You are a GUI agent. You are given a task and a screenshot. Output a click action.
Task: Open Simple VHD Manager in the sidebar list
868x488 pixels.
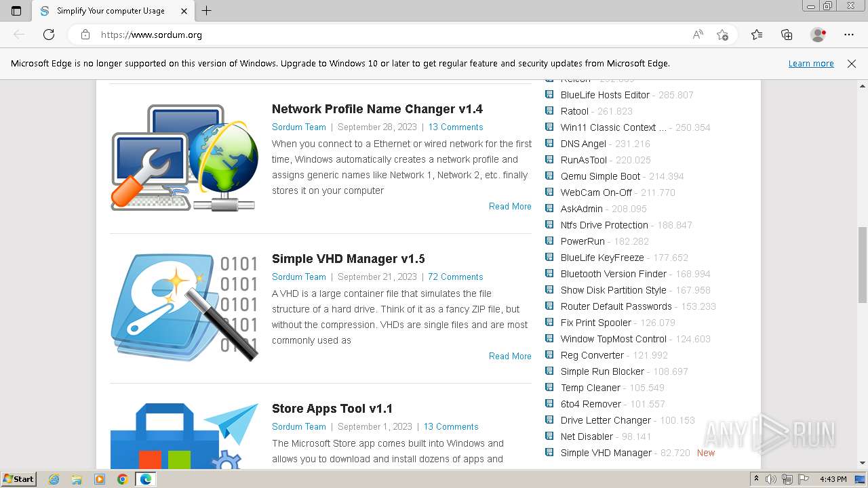pyautogui.click(x=606, y=453)
